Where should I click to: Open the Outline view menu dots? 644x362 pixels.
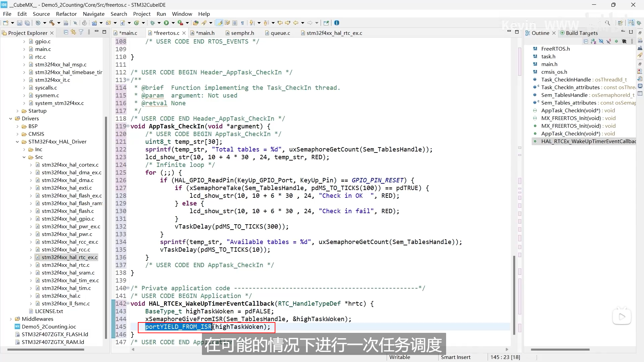[x=632, y=42]
